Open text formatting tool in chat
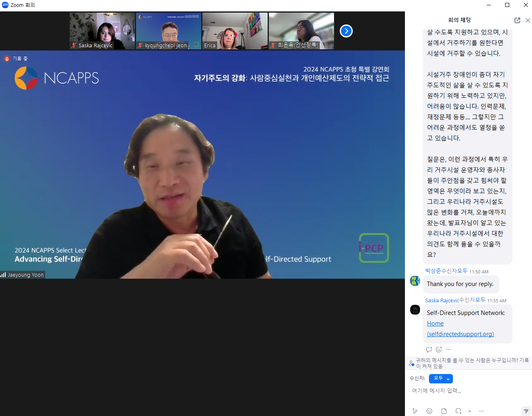Image resolution: width=532 pixels, height=416 pixels. click(415, 411)
